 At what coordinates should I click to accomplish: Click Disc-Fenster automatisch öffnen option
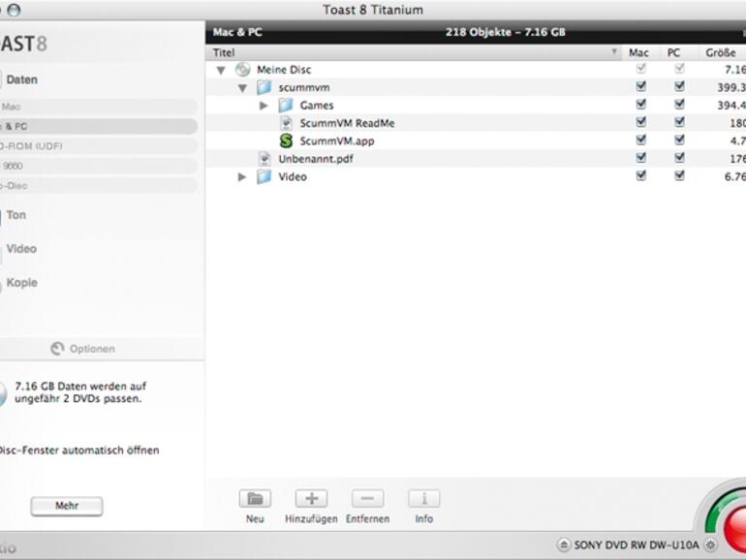click(x=78, y=451)
